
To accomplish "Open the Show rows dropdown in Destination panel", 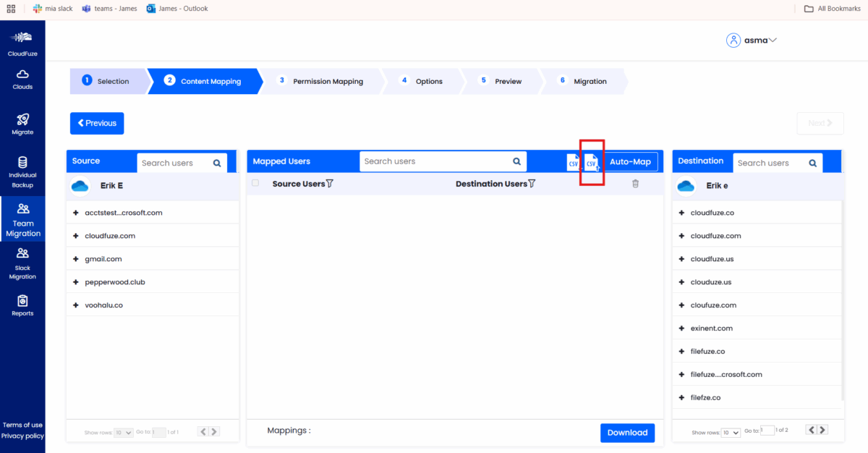I will point(731,431).
